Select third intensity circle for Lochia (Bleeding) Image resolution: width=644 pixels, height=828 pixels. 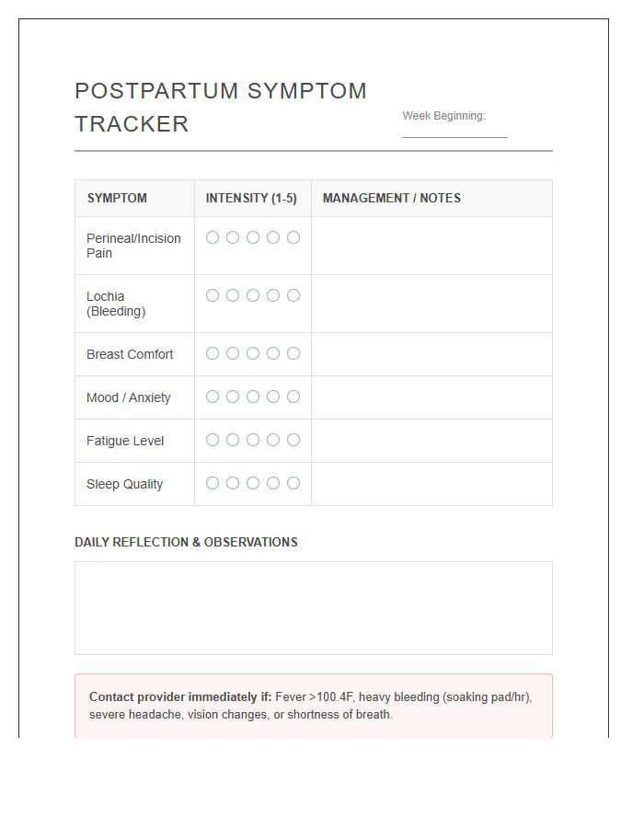click(253, 295)
